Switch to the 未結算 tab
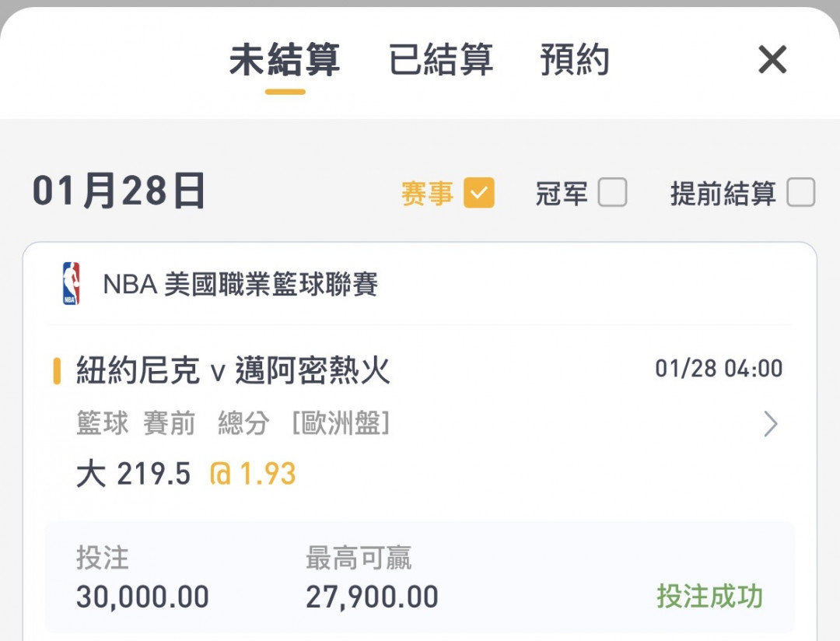 285,59
